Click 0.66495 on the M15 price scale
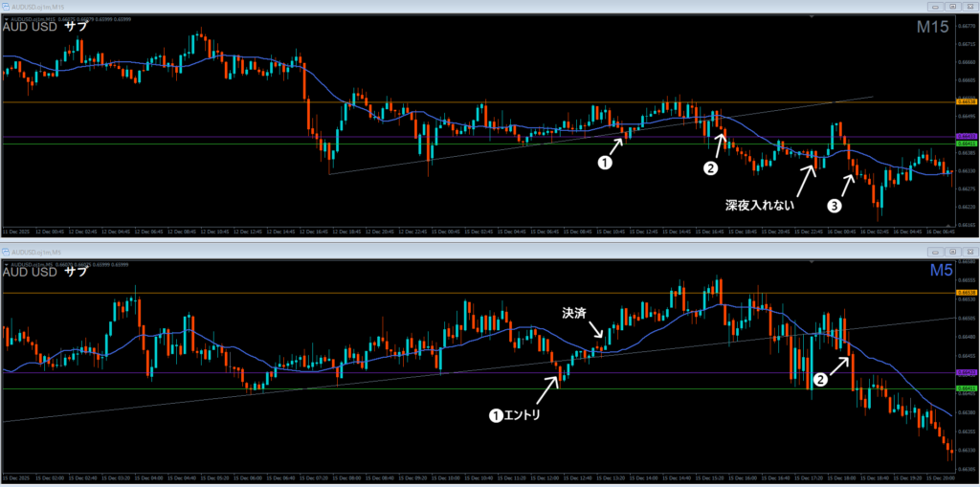Screen dimensions: 980x487 pos(969,117)
